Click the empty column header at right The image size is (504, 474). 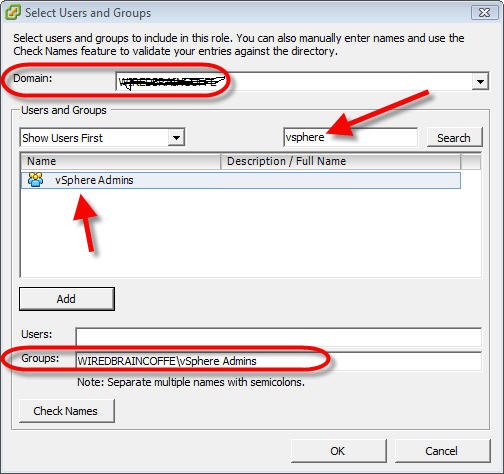coord(471,161)
